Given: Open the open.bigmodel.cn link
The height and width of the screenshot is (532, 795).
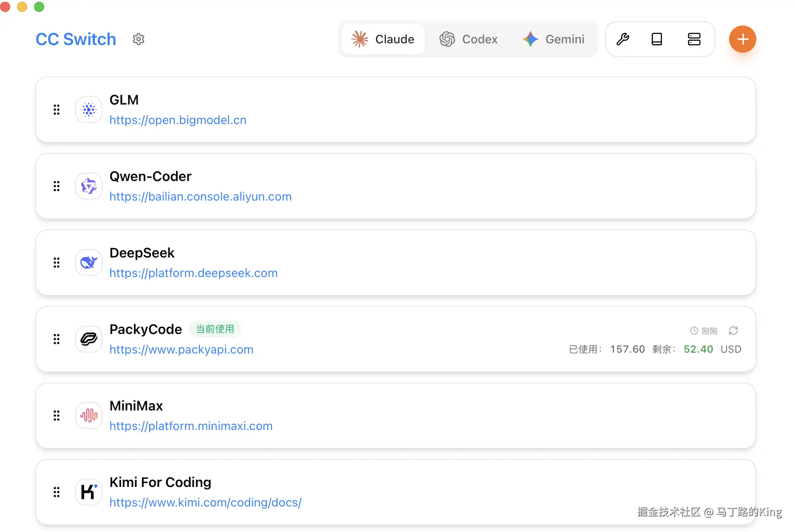Looking at the screenshot, I should coord(178,120).
